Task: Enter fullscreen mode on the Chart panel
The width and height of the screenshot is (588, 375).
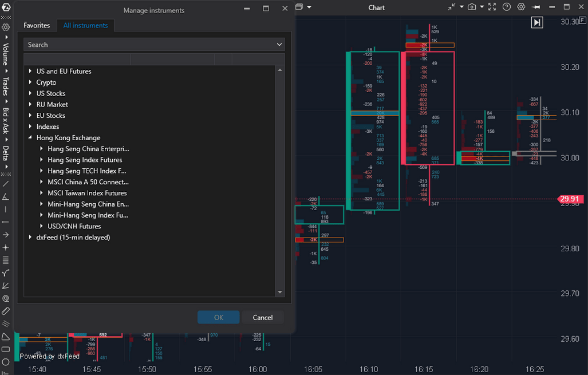Action: pyautogui.click(x=491, y=6)
